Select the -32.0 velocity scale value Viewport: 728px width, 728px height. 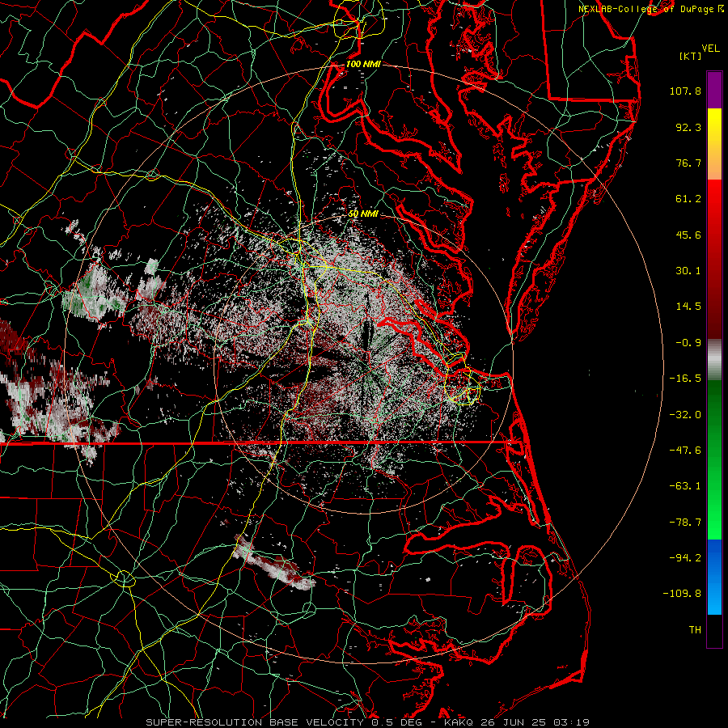click(685, 415)
